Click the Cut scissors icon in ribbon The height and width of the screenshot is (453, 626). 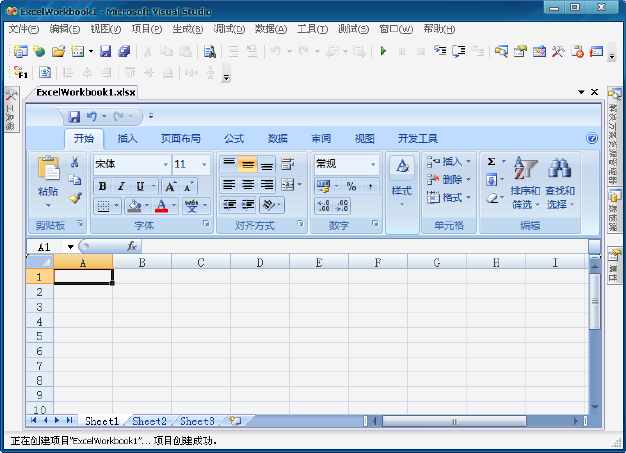[x=75, y=162]
